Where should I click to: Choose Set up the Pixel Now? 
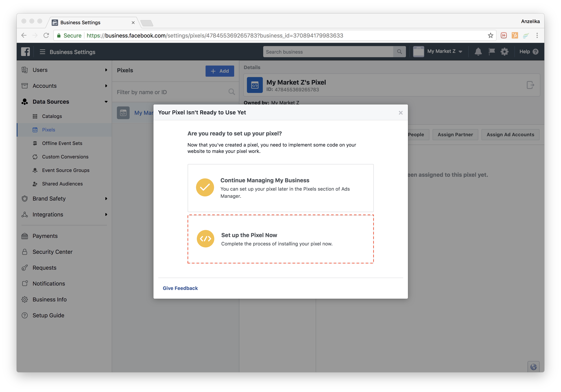[x=280, y=239]
